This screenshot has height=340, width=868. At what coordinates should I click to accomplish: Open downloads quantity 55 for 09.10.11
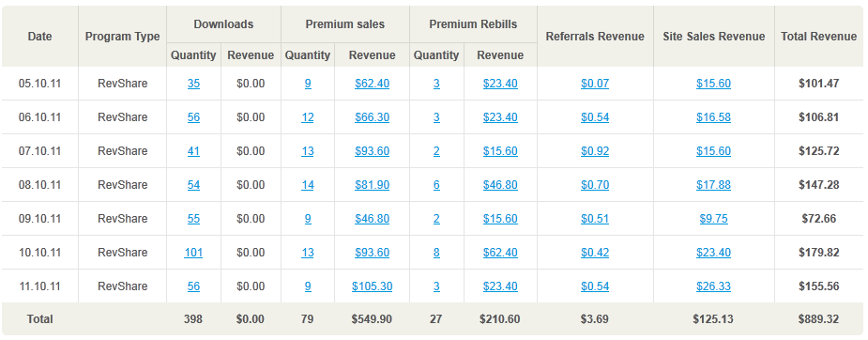point(193,219)
